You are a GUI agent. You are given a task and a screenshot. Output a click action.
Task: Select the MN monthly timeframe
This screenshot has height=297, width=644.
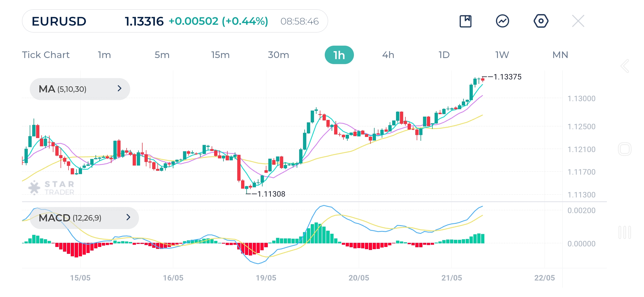point(560,55)
